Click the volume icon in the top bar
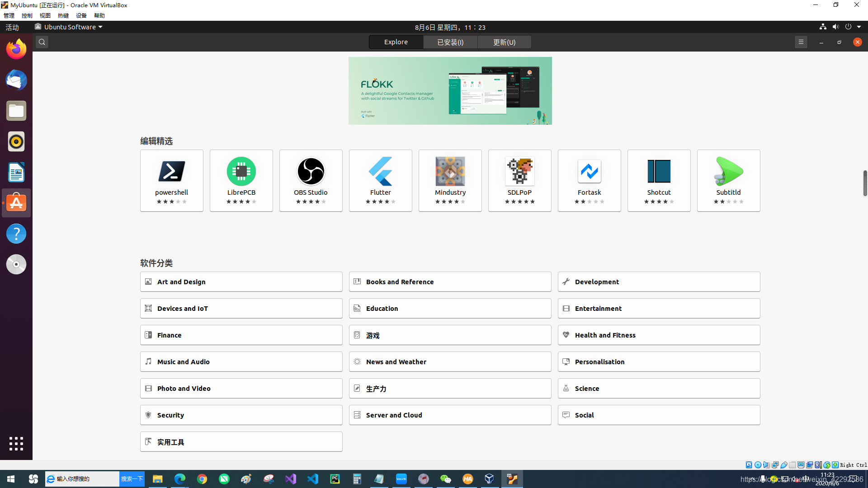Screen dimensions: 868x488 coord(835,27)
